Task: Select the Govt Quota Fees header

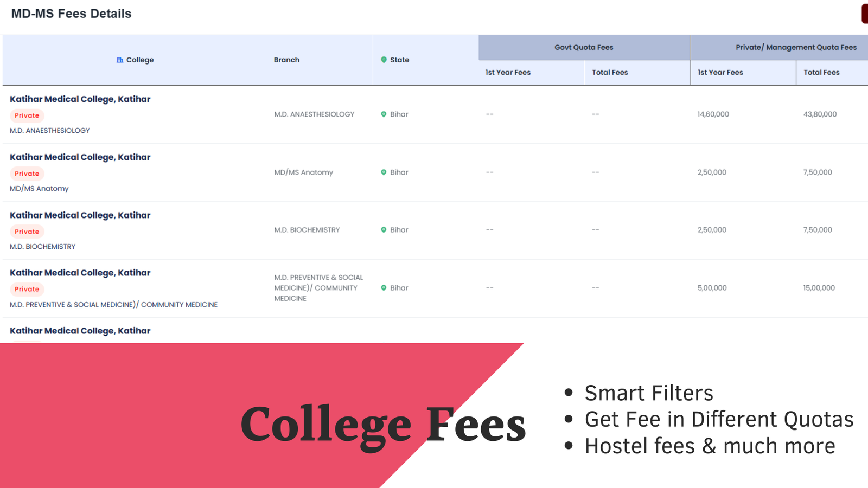Action: pos(584,47)
